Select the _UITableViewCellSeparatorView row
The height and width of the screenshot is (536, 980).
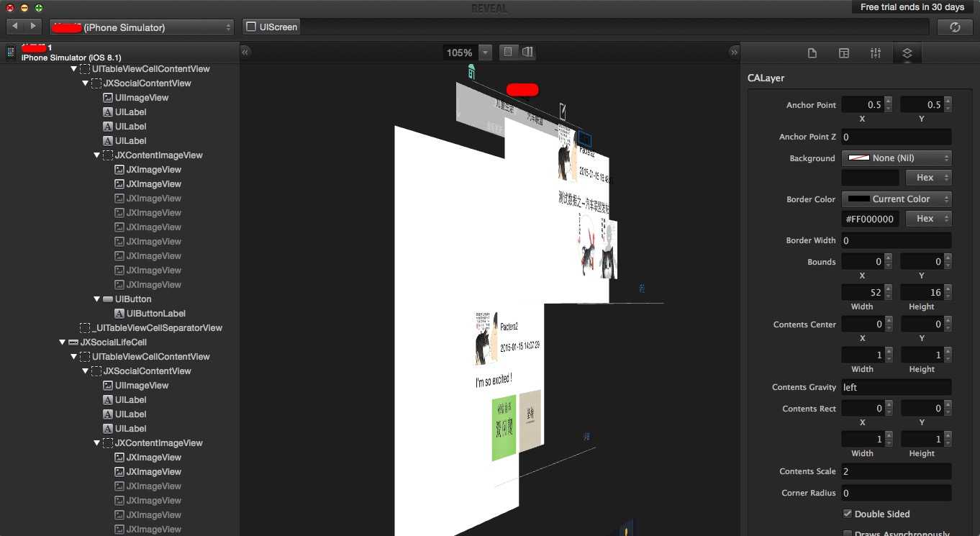click(119, 328)
